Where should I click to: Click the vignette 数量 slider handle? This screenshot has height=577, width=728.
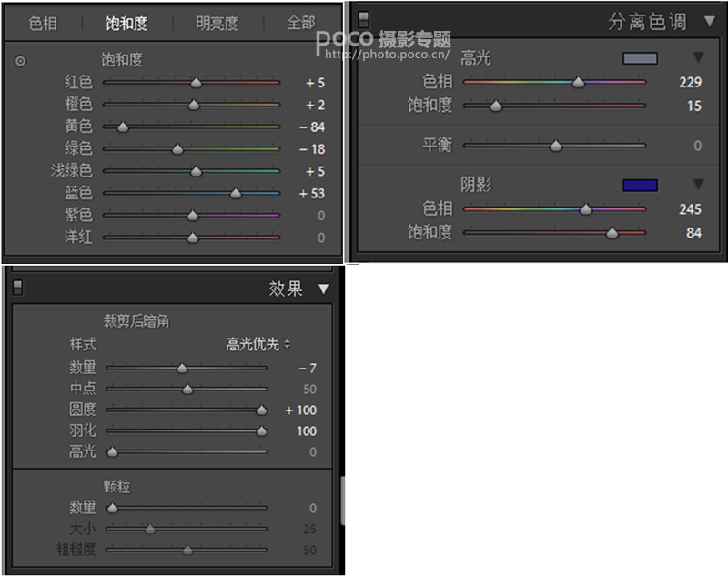(182, 369)
